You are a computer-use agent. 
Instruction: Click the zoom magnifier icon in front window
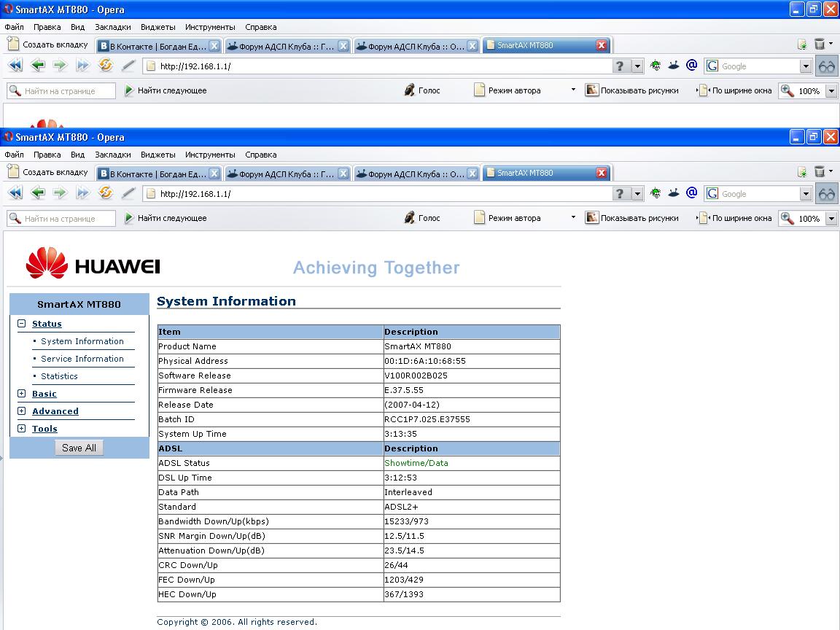click(x=787, y=218)
